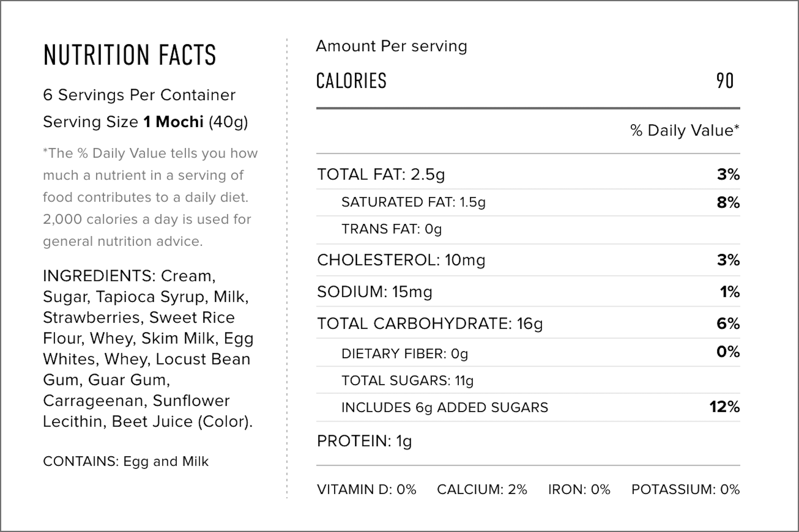Click the Amount Per serving label

pos(392,46)
